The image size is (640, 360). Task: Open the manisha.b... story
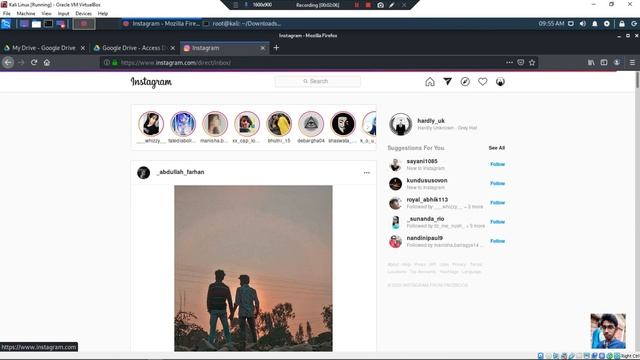point(215,124)
